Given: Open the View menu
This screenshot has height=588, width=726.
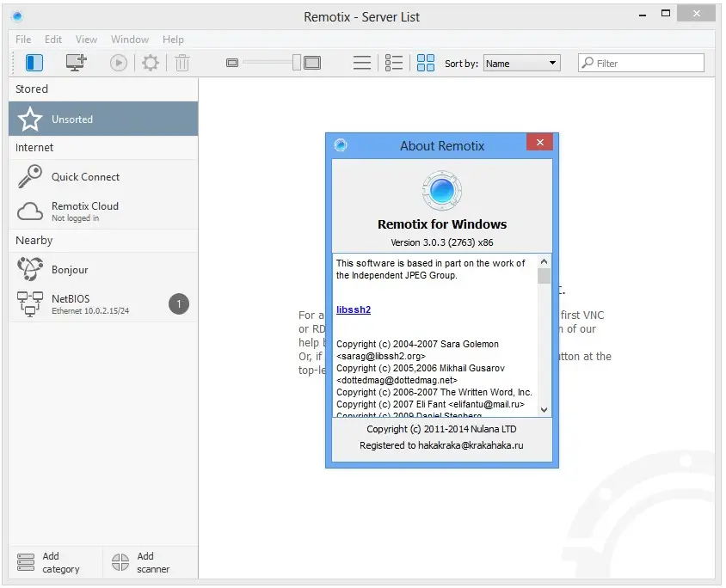Looking at the screenshot, I should (86, 40).
